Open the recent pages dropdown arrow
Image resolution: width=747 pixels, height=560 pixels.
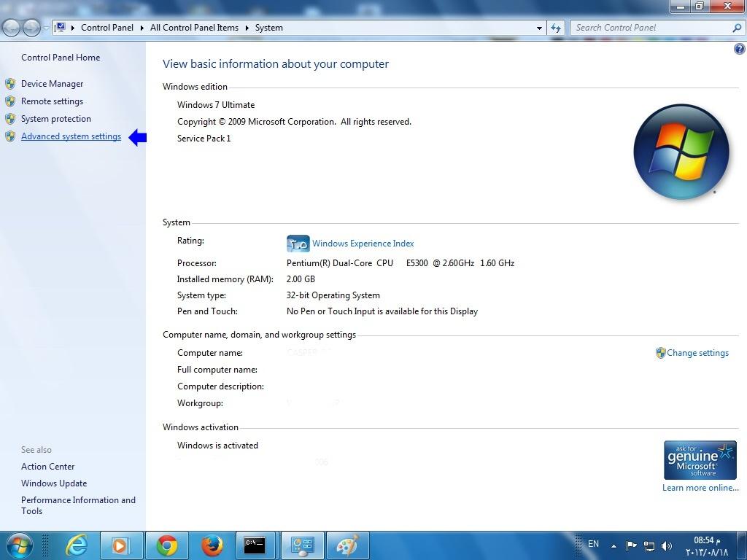[x=46, y=28]
